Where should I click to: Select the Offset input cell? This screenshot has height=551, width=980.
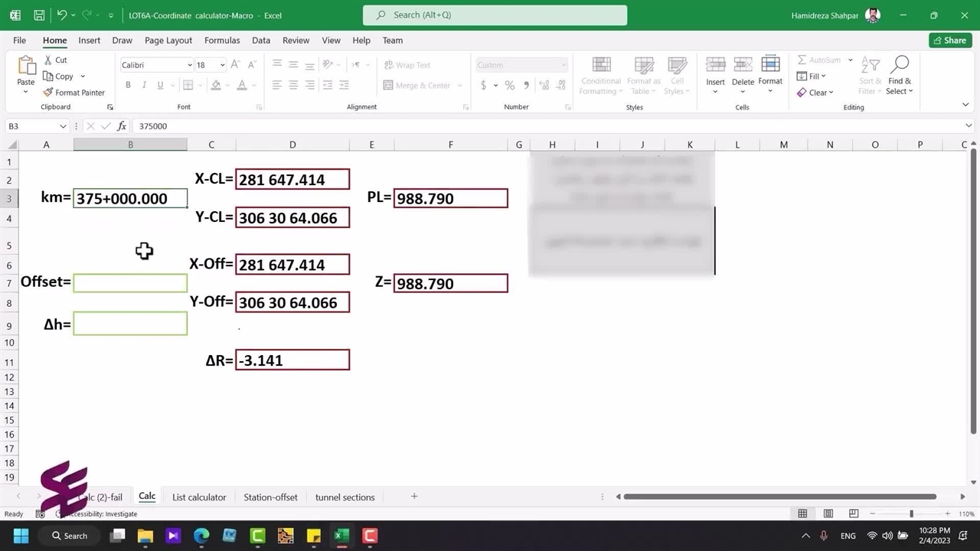coord(130,283)
